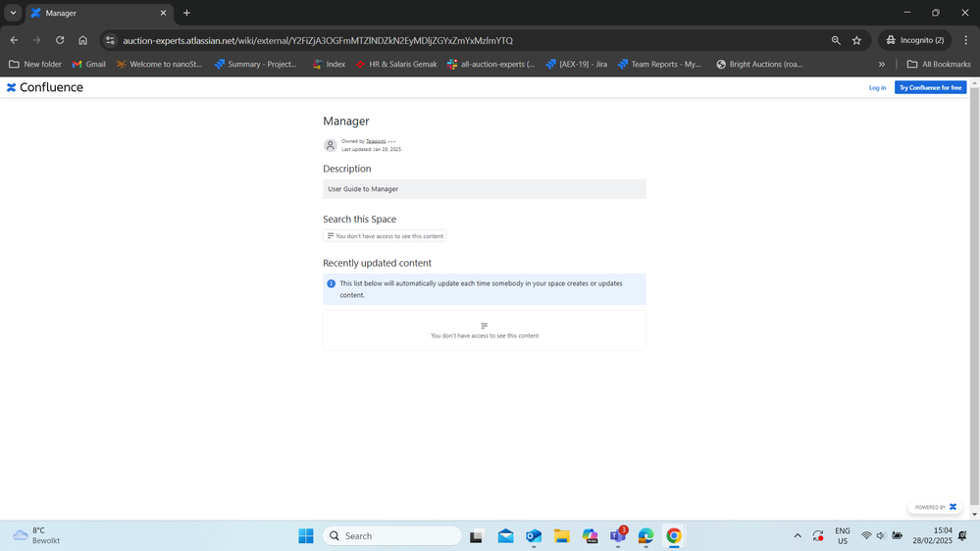This screenshot has width=980, height=551.
Task: Open the Wi-Fi network tray icon
Action: (866, 535)
